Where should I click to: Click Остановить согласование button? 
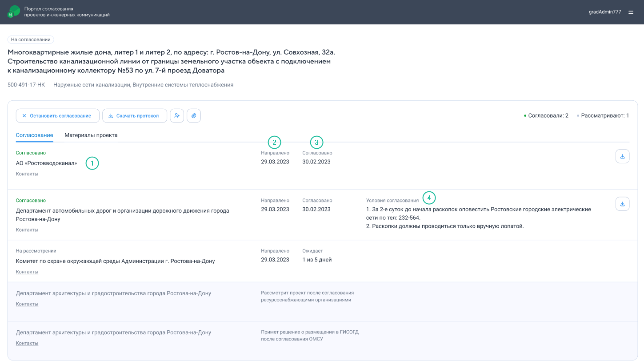pos(58,115)
